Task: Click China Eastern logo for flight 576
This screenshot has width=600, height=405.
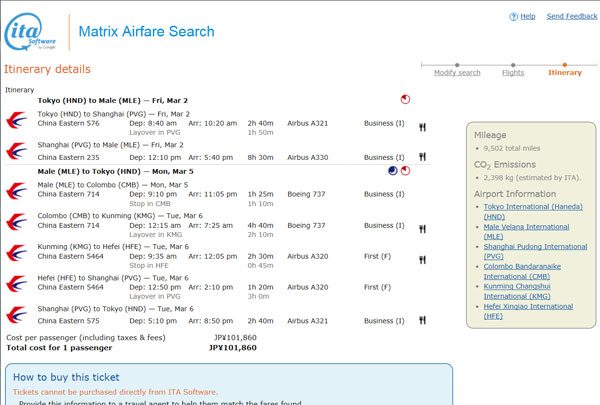Action: coord(16,120)
